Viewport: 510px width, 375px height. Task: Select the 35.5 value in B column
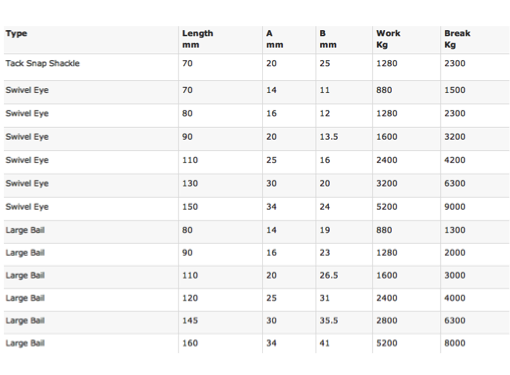[x=329, y=321]
